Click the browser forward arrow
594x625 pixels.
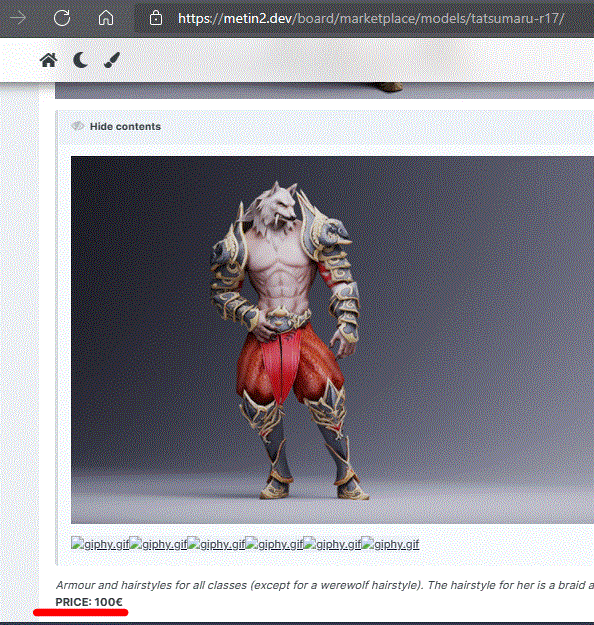(18, 18)
